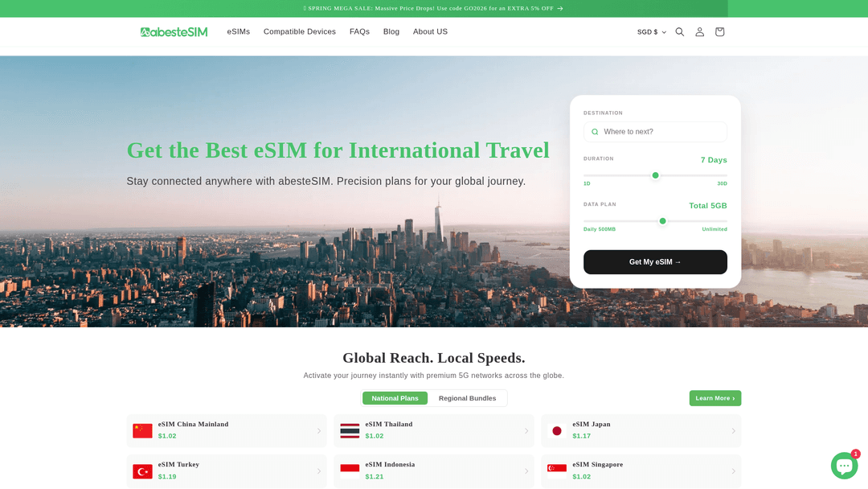Expand the eSIM Thailand card arrow
This screenshot has width=868, height=489.
pyautogui.click(x=526, y=430)
